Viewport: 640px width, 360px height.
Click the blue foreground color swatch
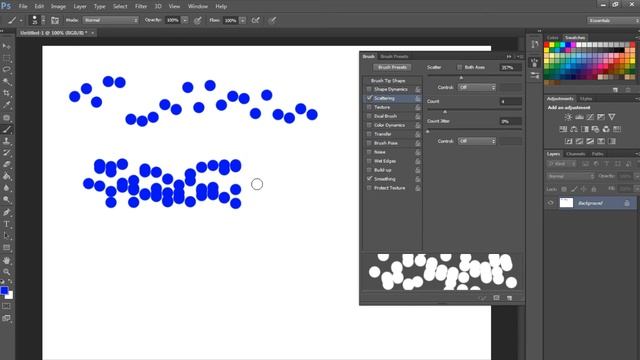coord(4,291)
